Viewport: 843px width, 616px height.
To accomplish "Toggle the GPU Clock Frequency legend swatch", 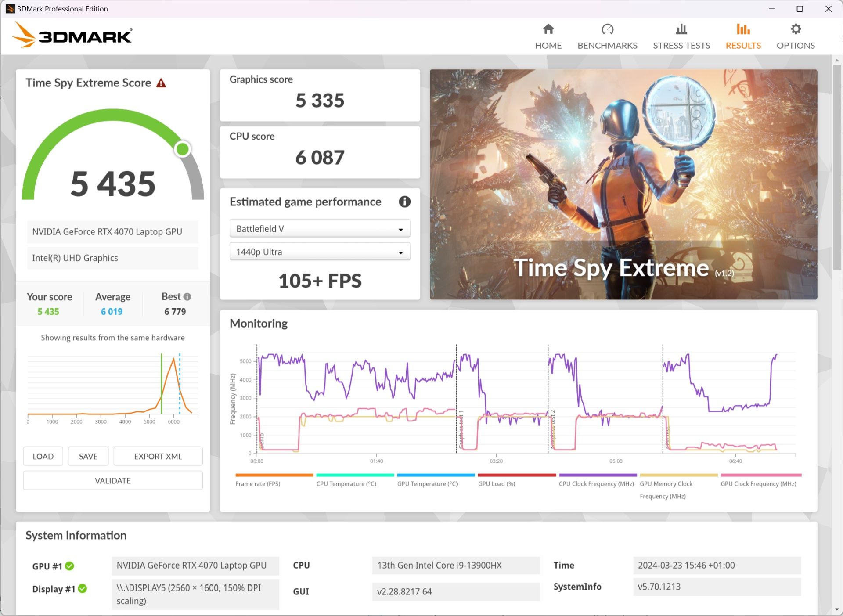I will tap(761, 475).
